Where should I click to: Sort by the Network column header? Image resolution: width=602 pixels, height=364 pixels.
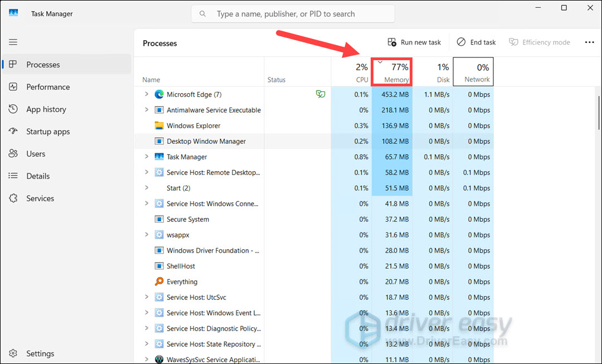click(473, 72)
